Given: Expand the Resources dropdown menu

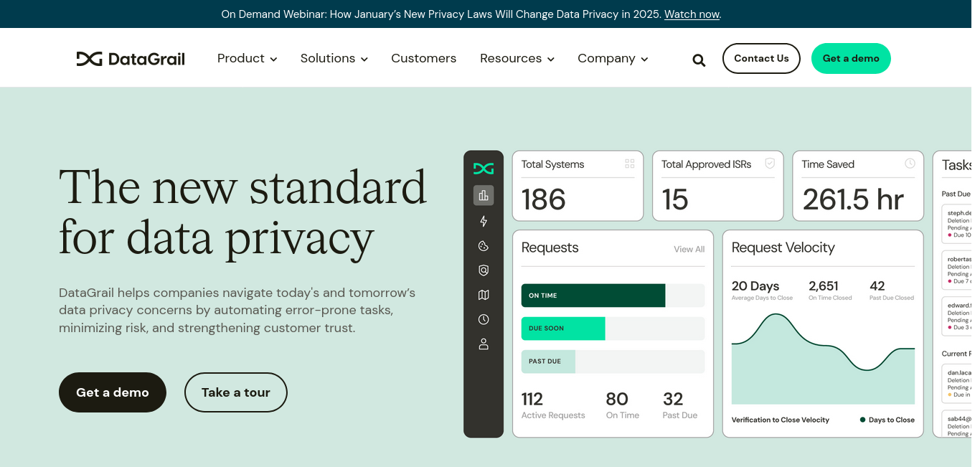Looking at the screenshot, I should pyautogui.click(x=517, y=59).
